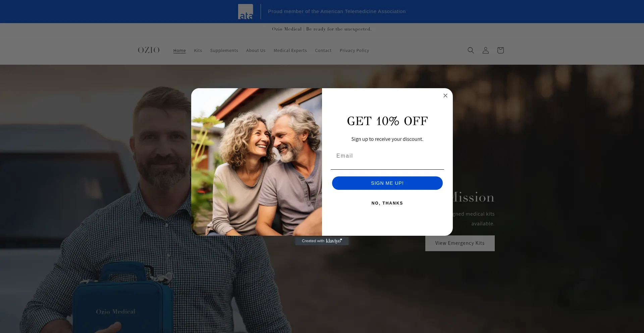View the Privacy Policy link
Image resolution: width=644 pixels, height=333 pixels.
coord(354,51)
